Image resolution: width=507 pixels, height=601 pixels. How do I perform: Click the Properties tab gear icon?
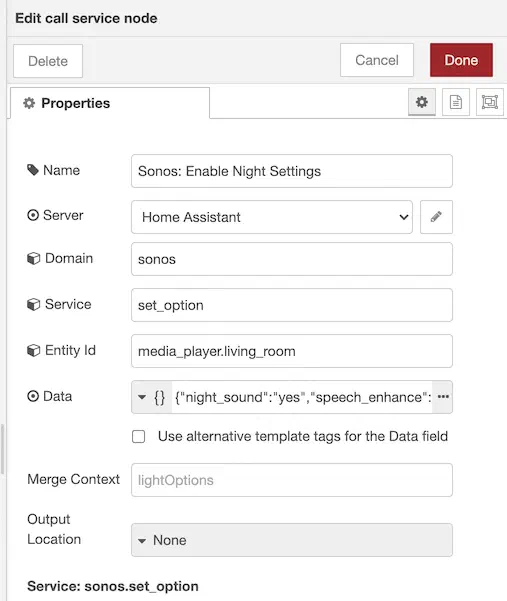[x=29, y=103]
